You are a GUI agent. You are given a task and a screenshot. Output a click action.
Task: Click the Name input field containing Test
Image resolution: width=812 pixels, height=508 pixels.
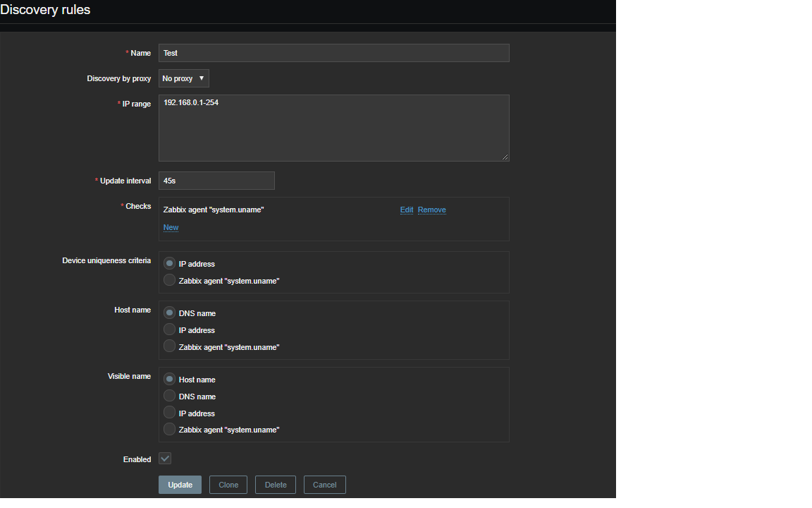click(333, 53)
